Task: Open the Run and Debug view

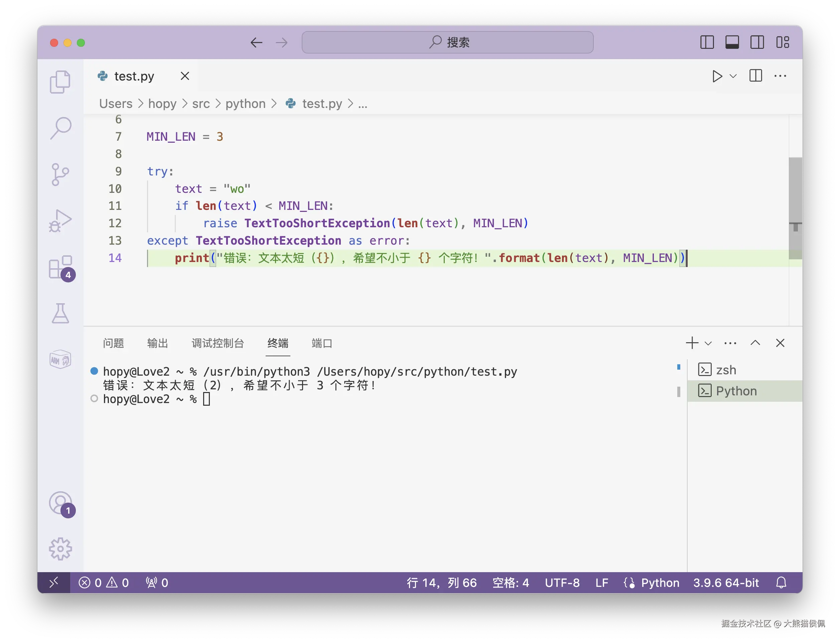Action: pos(60,221)
